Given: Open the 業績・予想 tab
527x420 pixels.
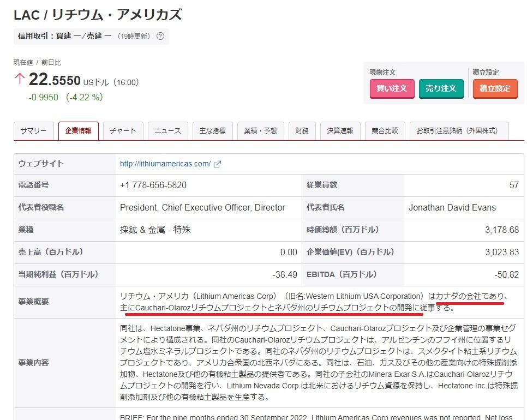Looking at the screenshot, I should (260, 131).
